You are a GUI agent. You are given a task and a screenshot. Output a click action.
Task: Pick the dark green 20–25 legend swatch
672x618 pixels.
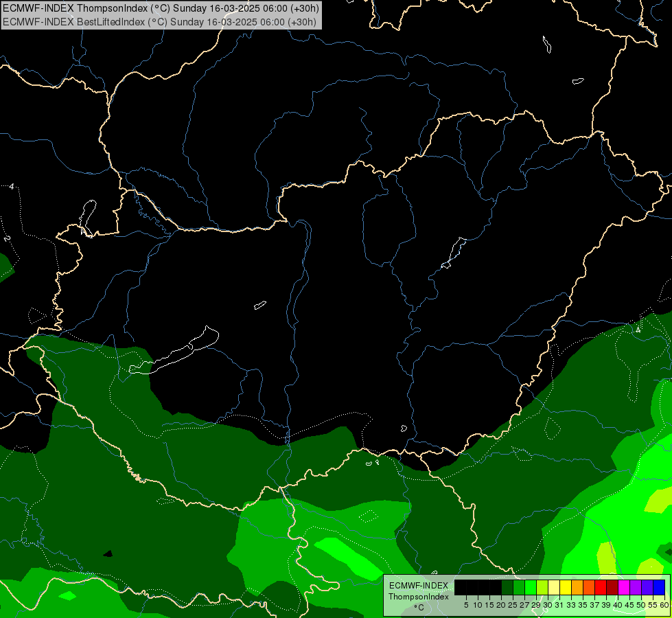pos(507,587)
